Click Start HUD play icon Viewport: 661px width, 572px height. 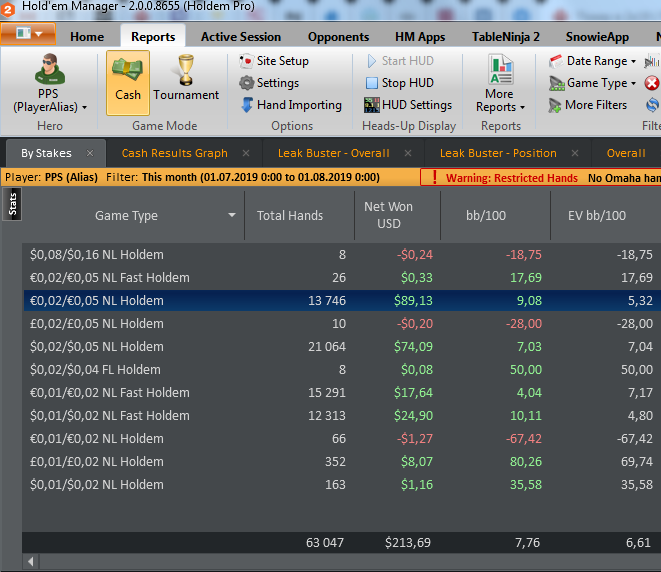point(371,61)
